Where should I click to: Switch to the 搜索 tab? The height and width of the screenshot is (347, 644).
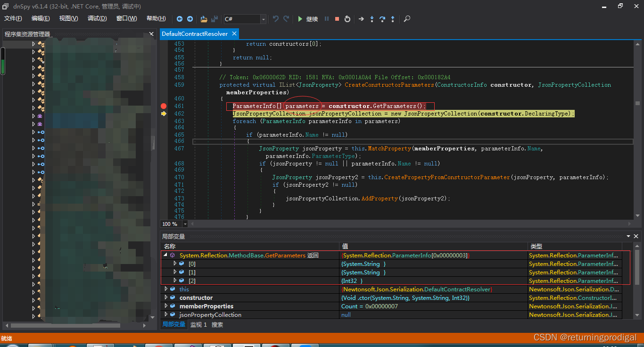coord(217,324)
